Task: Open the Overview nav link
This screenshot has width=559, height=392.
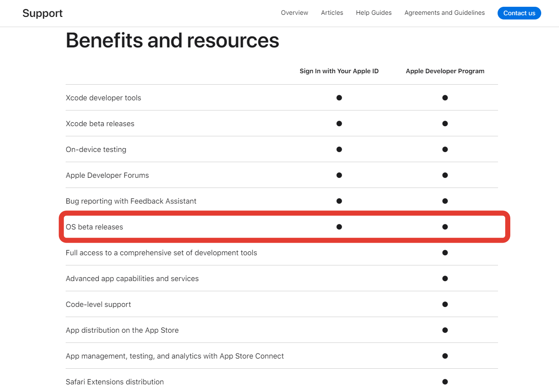Action: pyautogui.click(x=294, y=13)
